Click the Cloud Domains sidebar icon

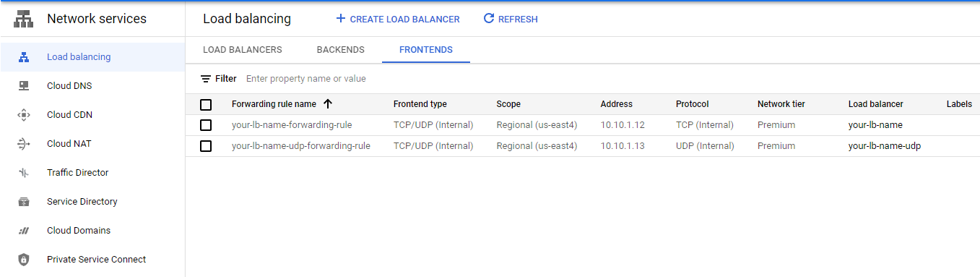[24, 231]
